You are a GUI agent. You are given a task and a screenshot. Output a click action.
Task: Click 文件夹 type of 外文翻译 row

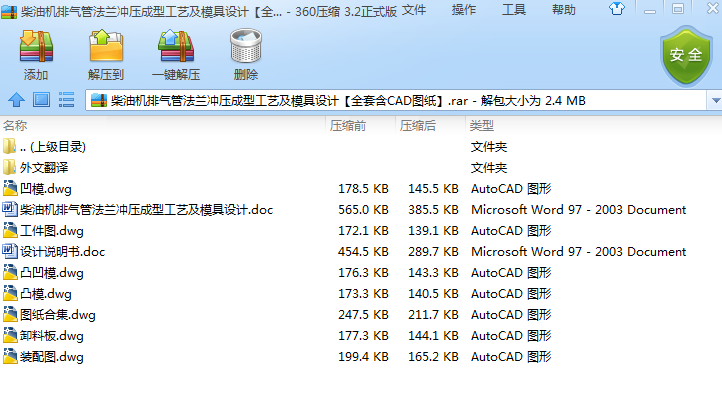(x=489, y=168)
